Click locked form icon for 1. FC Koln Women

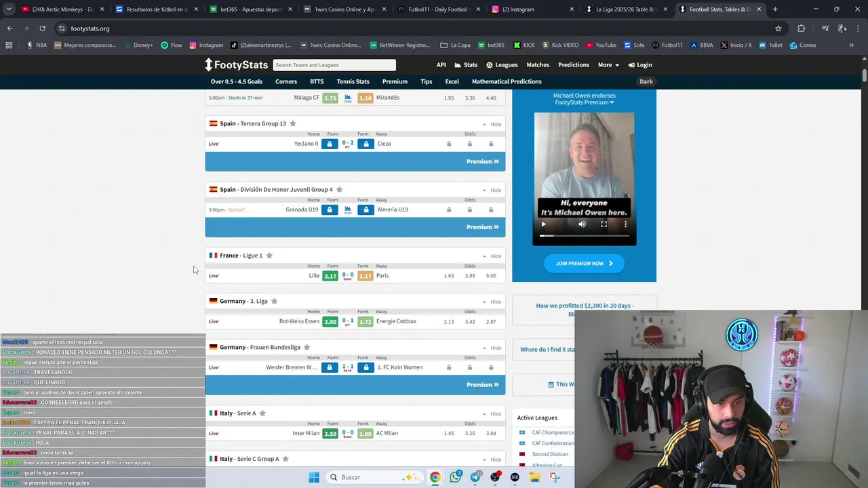366,367
